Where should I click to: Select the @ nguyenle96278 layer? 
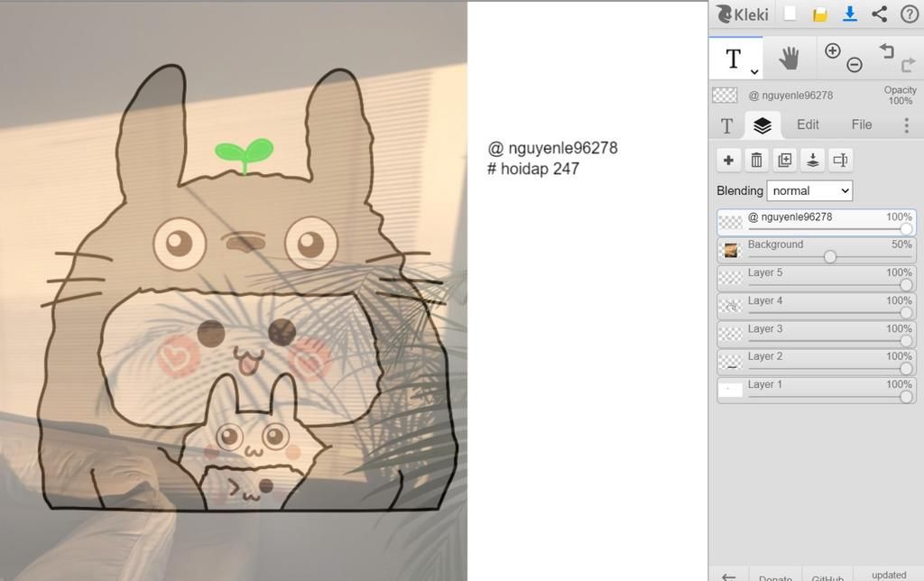click(816, 222)
